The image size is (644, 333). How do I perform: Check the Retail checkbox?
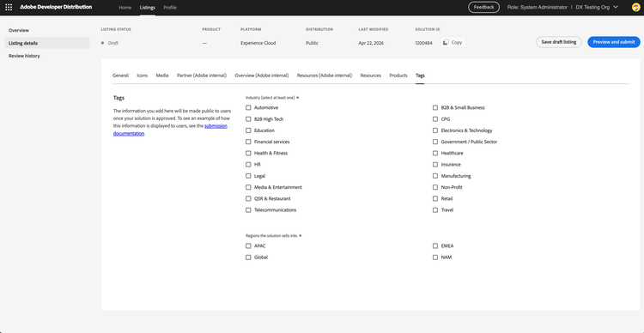click(x=435, y=199)
